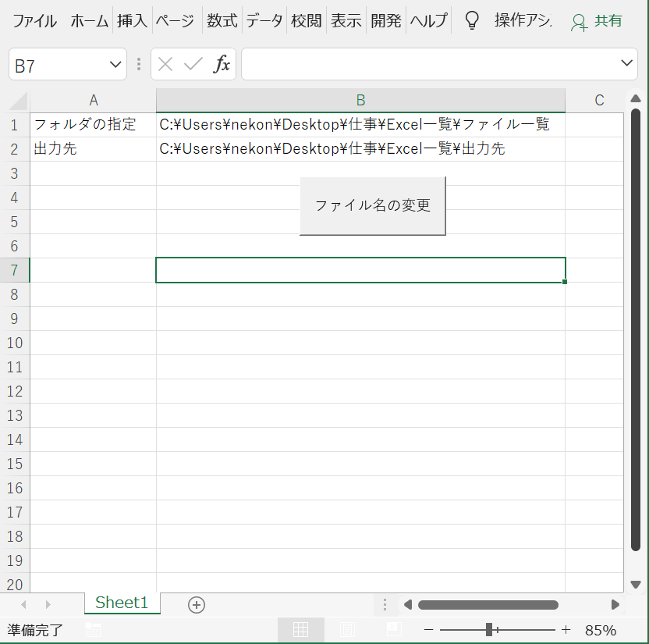Click the zoom slider handle
Screen dimensions: 649x644
pos(489,630)
